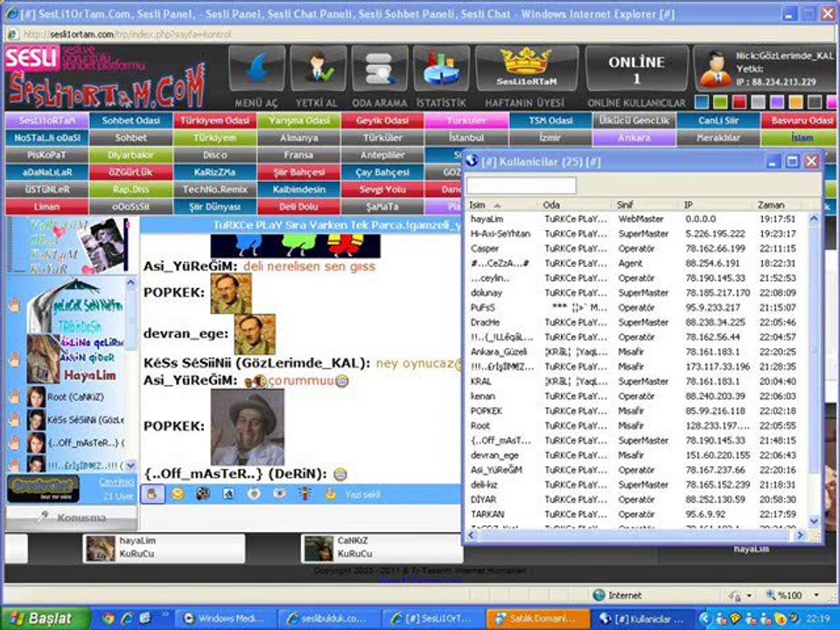
Task: Click right arrow of Kullanicilar horizontal scrollbar
Action: [x=801, y=535]
